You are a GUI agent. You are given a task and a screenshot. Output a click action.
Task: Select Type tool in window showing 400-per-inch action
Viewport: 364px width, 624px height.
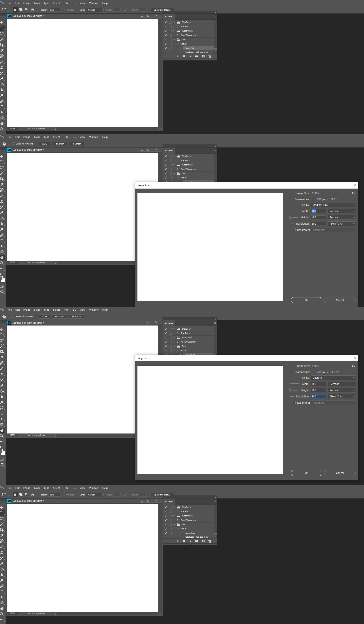pyautogui.click(x=2, y=592)
